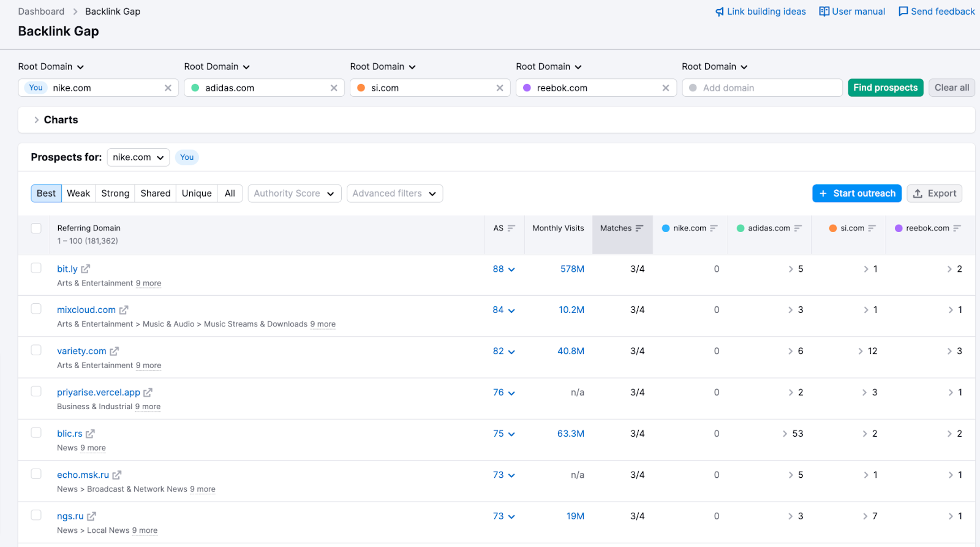980x547 pixels.
Task: Click the Start outreach button
Action: 857,194
